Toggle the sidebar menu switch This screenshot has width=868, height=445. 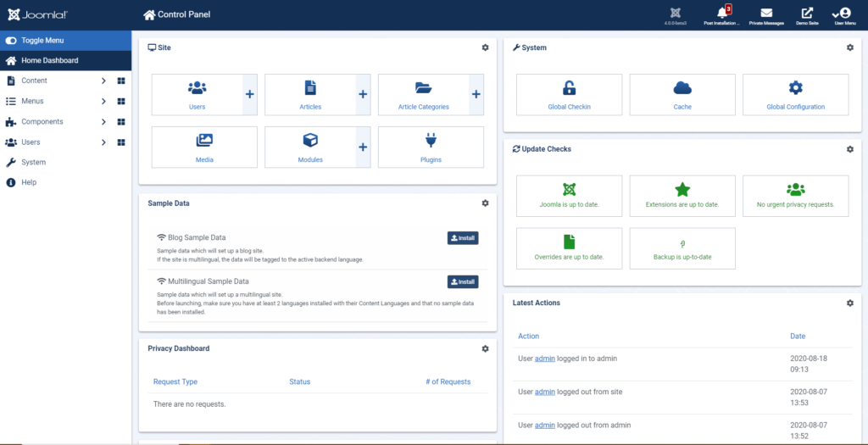pos(11,41)
